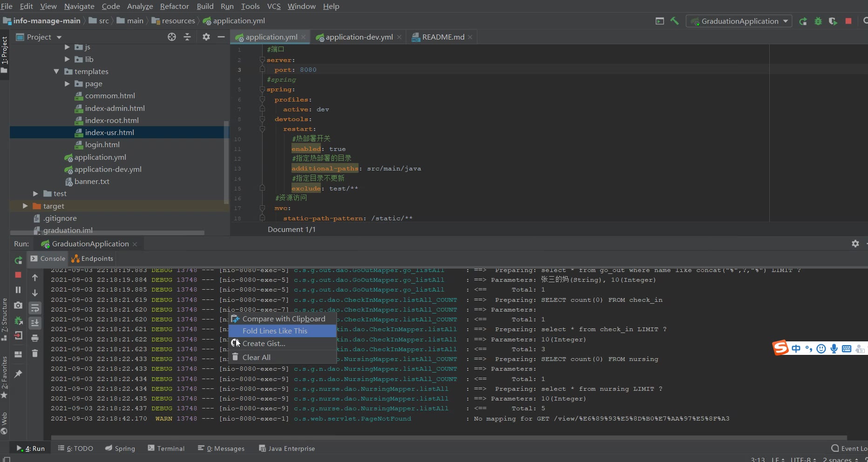Click the Build Project hammer icon
This screenshot has height=462, width=868.
(674, 21)
